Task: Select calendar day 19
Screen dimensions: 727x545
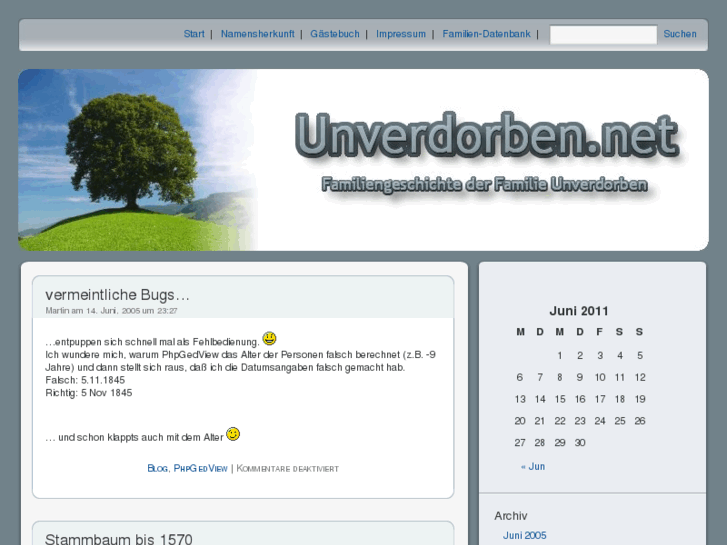Action: click(x=640, y=399)
